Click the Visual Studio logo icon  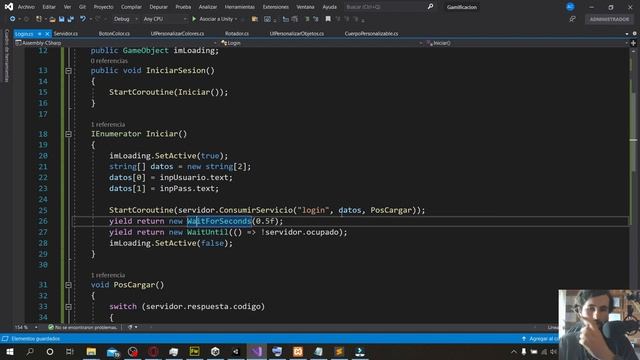(x=9, y=7)
